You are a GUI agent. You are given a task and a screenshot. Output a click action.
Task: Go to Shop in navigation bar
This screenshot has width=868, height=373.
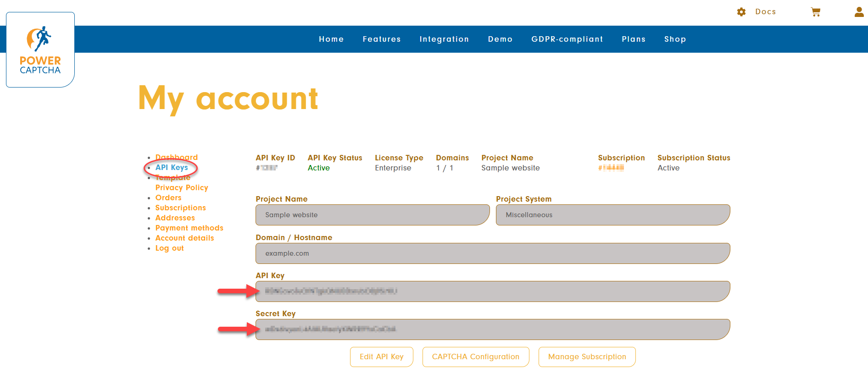click(x=675, y=39)
